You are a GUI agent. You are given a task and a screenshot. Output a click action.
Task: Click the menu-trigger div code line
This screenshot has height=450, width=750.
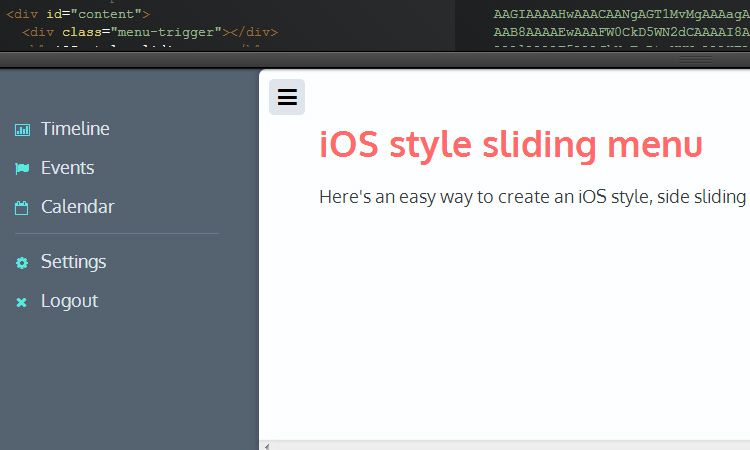pos(150,32)
